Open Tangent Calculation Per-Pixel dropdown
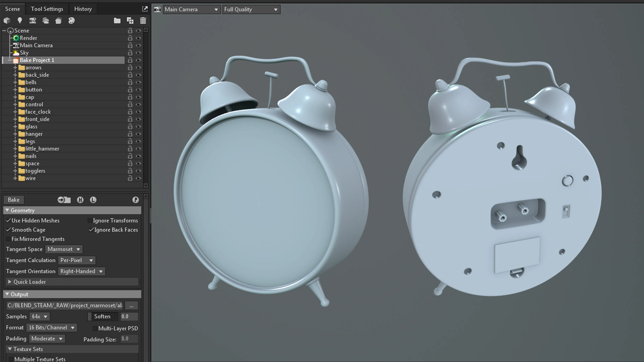Viewport: 644px width, 362px height. [76, 260]
